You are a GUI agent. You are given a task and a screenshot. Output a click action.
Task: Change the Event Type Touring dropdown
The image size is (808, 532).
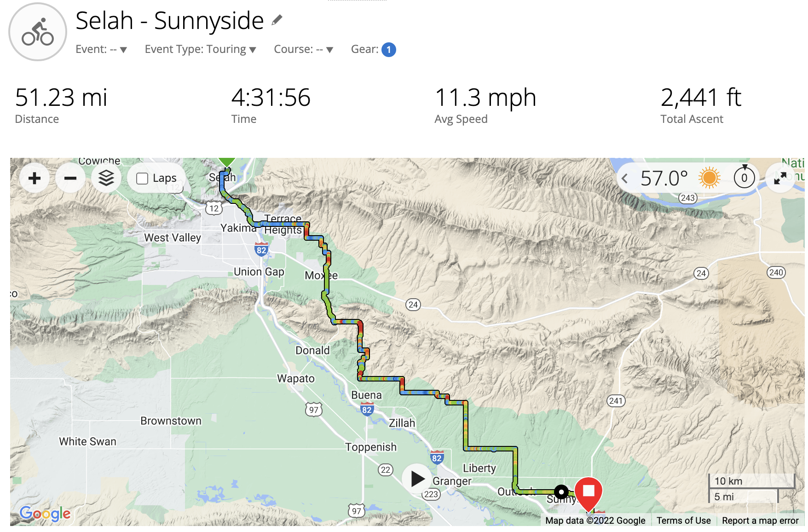click(200, 49)
